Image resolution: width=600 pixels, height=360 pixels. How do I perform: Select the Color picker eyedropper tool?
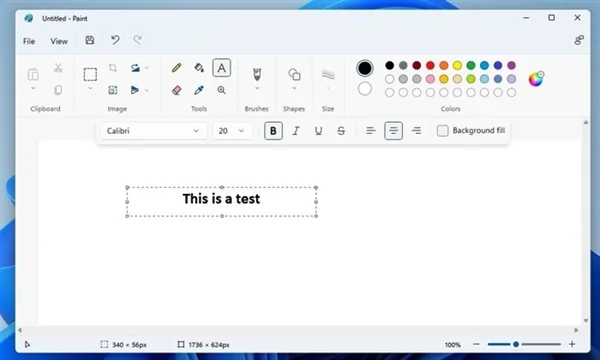[x=199, y=90]
